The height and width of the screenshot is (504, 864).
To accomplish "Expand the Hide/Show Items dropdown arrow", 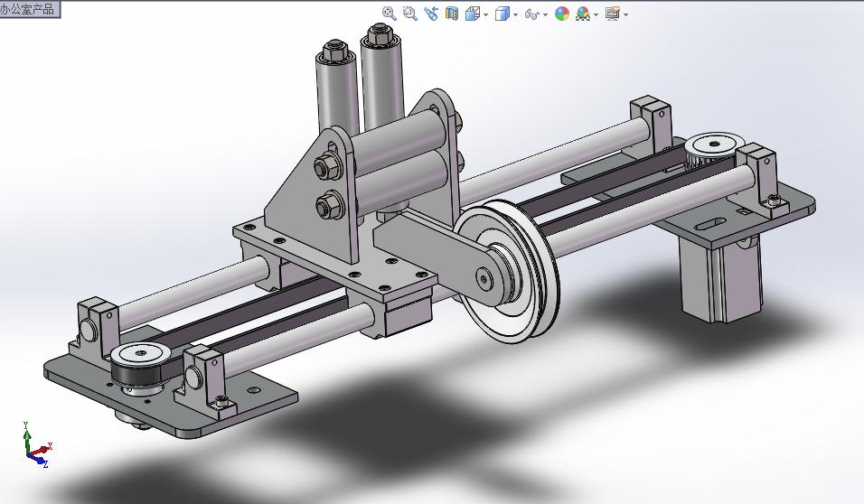I will [546, 14].
